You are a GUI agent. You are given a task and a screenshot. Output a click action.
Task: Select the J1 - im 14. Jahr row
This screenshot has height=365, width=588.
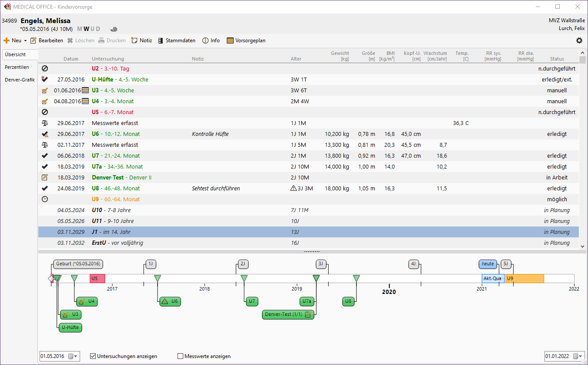(x=309, y=232)
